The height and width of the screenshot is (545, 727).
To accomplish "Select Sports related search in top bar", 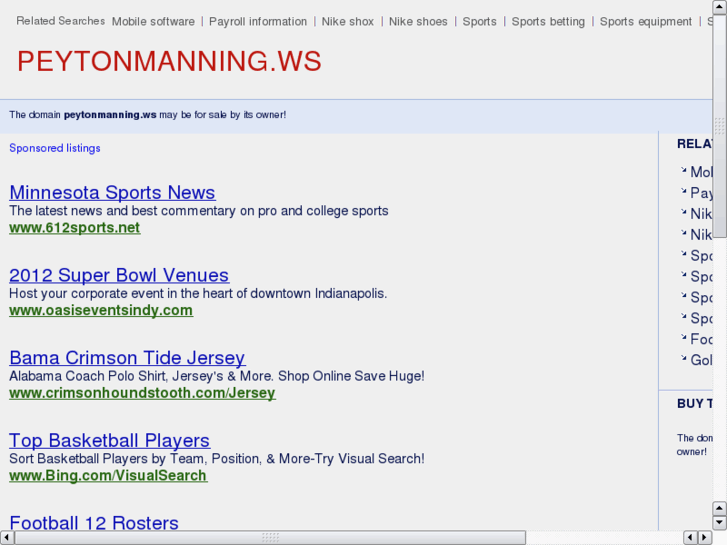I will tap(479, 22).
